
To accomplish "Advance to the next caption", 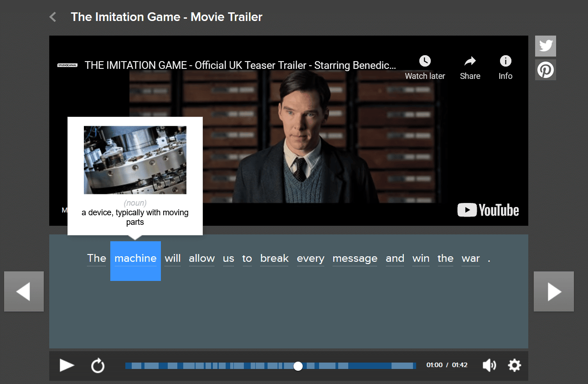I will [554, 292].
